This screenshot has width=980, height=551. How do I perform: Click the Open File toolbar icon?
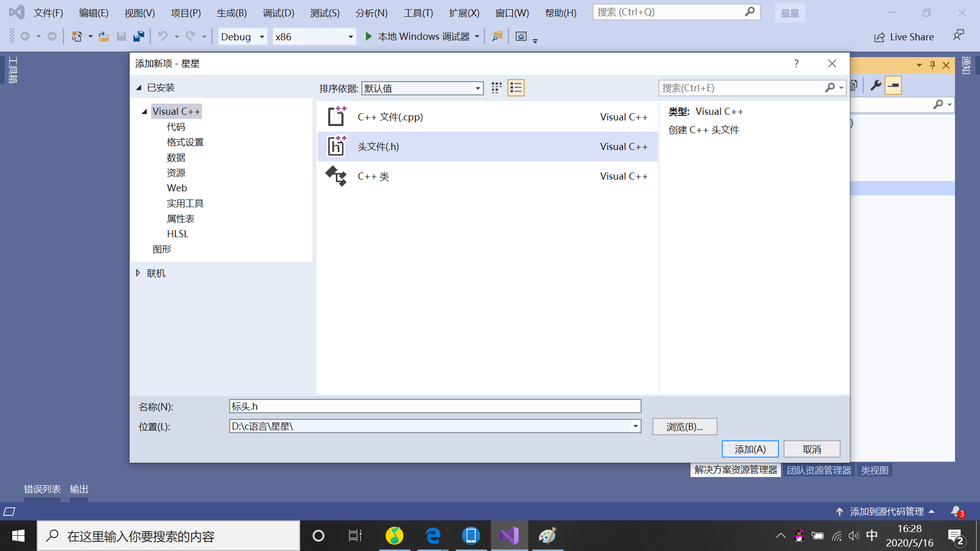pyautogui.click(x=104, y=36)
